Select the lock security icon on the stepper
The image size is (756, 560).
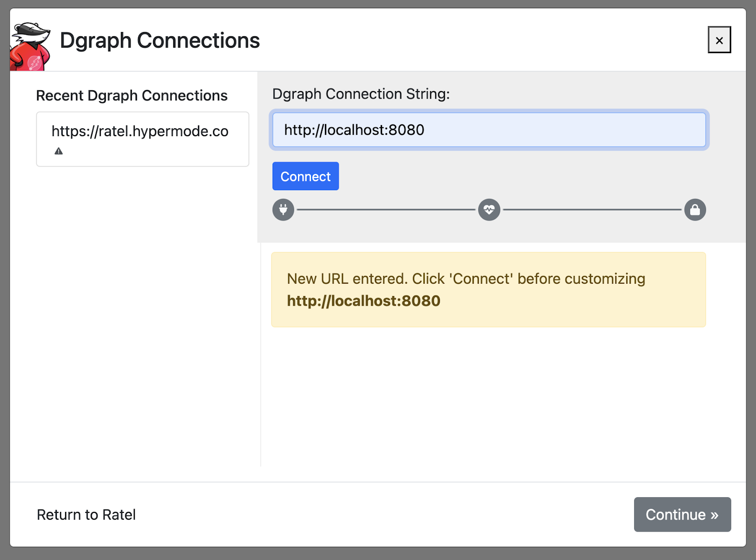click(x=695, y=209)
